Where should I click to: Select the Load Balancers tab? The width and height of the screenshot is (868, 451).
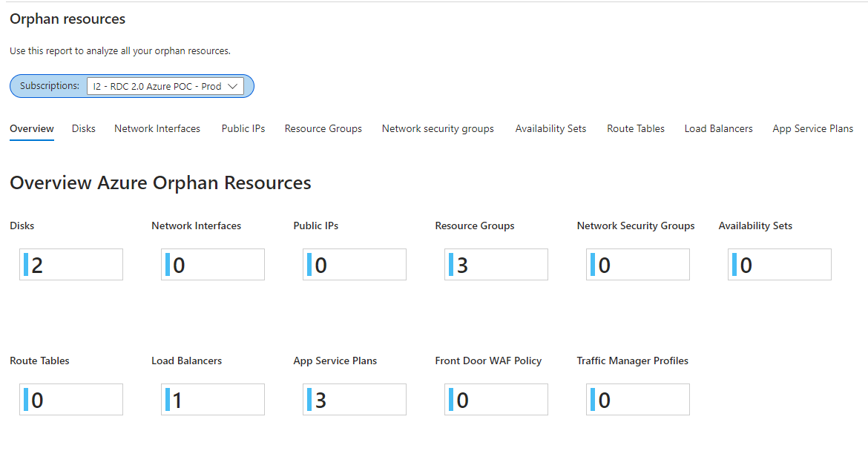tap(719, 128)
